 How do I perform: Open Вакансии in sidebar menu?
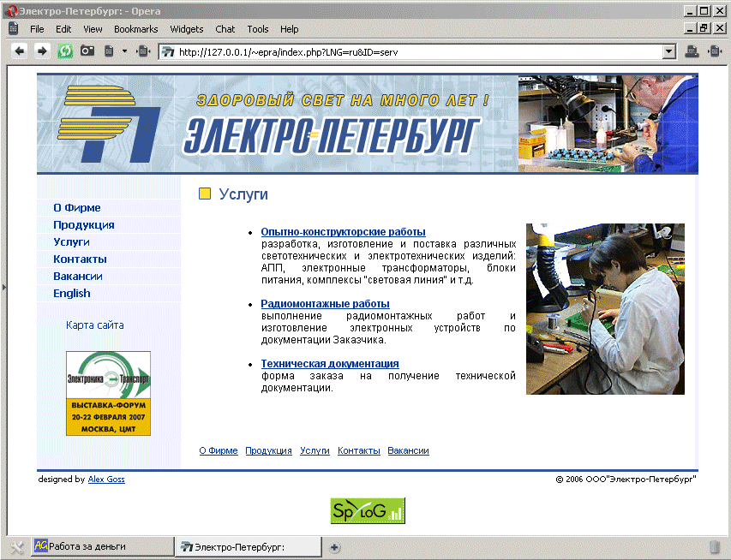coord(78,277)
